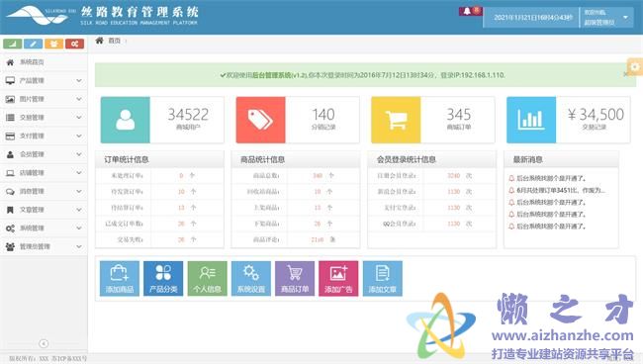
Task: Click the laptop icon for 店铺管理
Action: (10, 173)
